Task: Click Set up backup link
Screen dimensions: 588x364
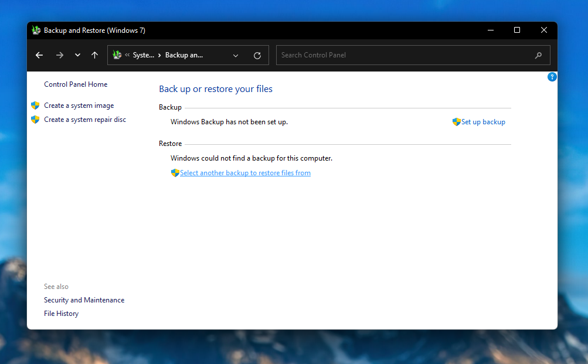Action: 483,122
